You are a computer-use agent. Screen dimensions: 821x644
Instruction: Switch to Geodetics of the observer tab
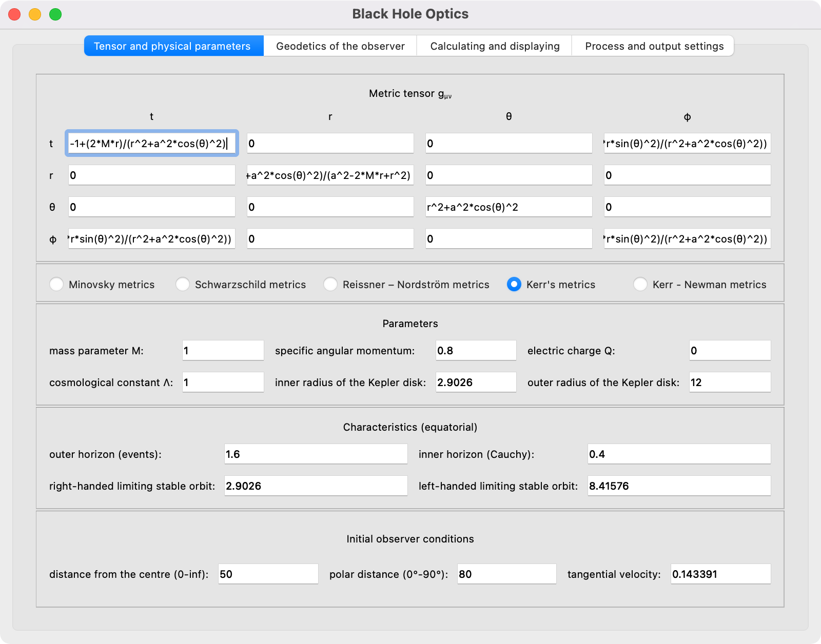point(340,46)
